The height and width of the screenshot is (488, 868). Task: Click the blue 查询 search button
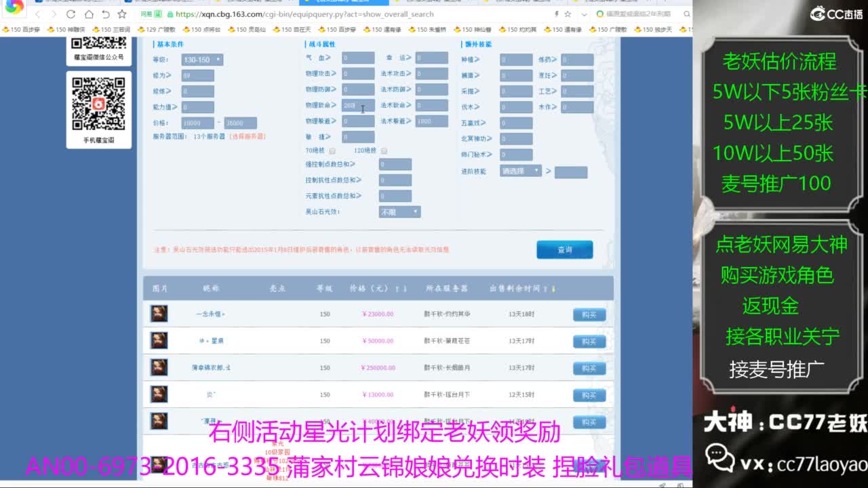[x=565, y=249]
